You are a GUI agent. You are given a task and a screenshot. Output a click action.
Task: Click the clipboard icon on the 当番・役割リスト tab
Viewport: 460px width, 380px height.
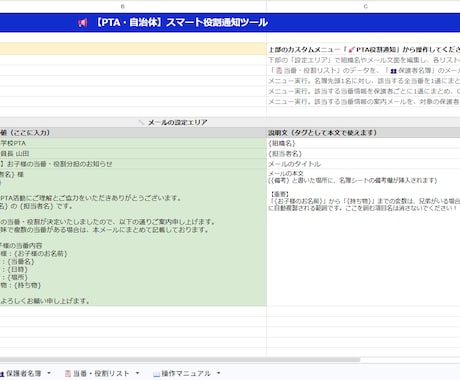coord(68,373)
